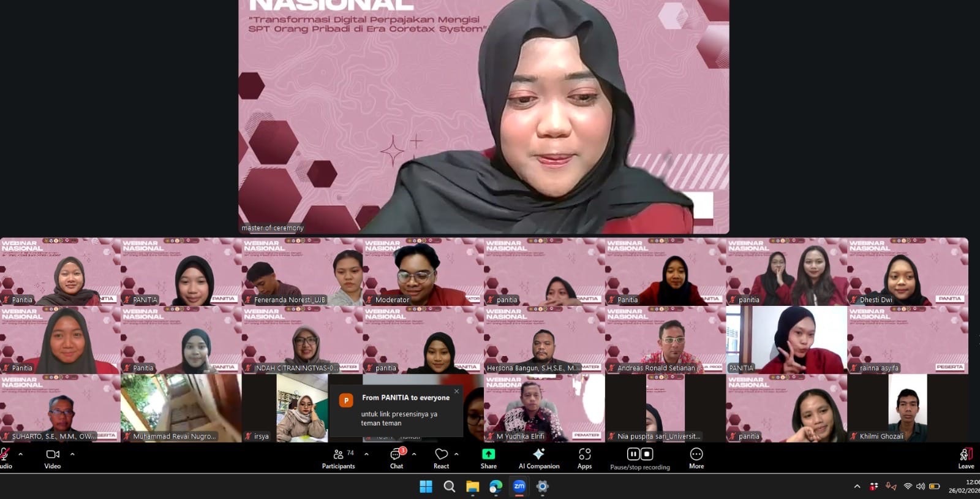Select the Moderator video thumbnail

(423, 272)
